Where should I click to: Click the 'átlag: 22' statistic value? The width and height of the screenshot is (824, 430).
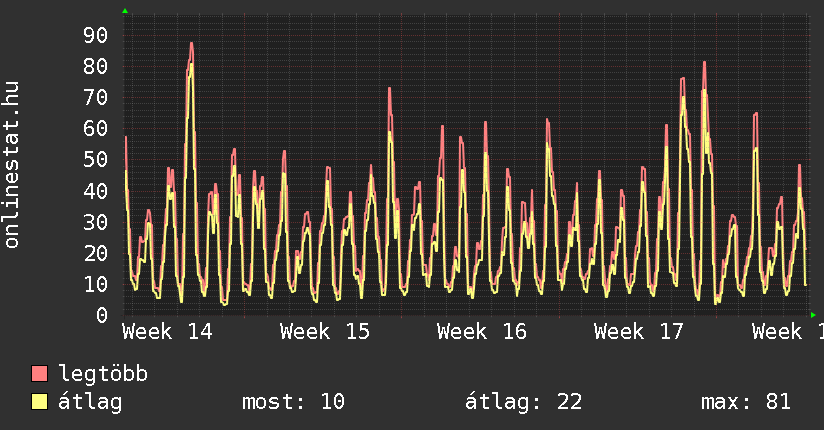coord(523,402)
